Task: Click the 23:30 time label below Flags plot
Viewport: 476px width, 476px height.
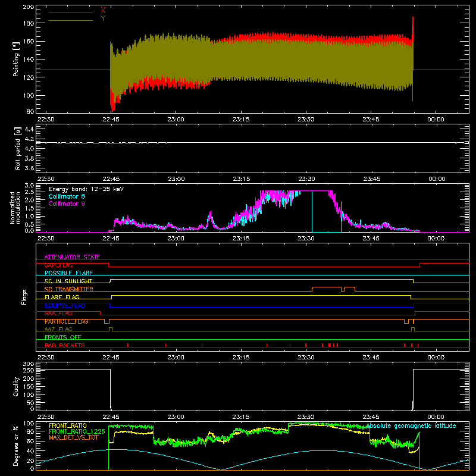Action: coord(306,358)
